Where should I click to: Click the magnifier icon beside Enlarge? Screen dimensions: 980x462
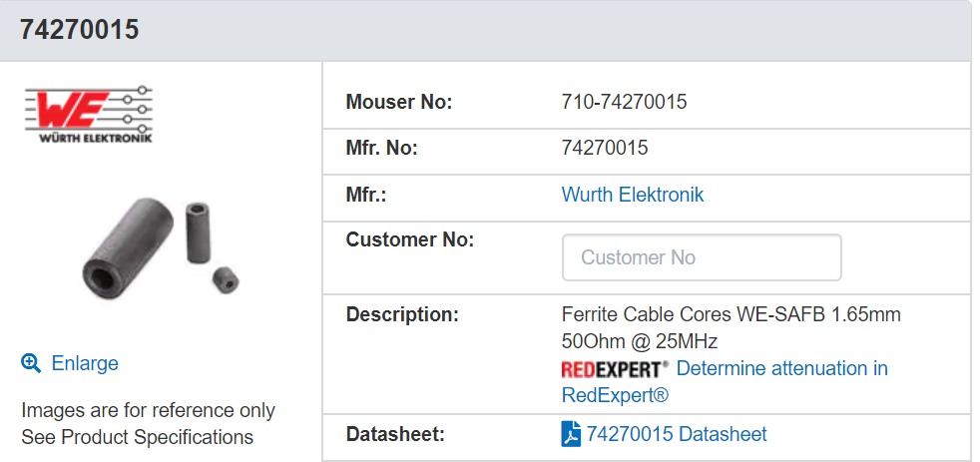[x=31, y=362]
